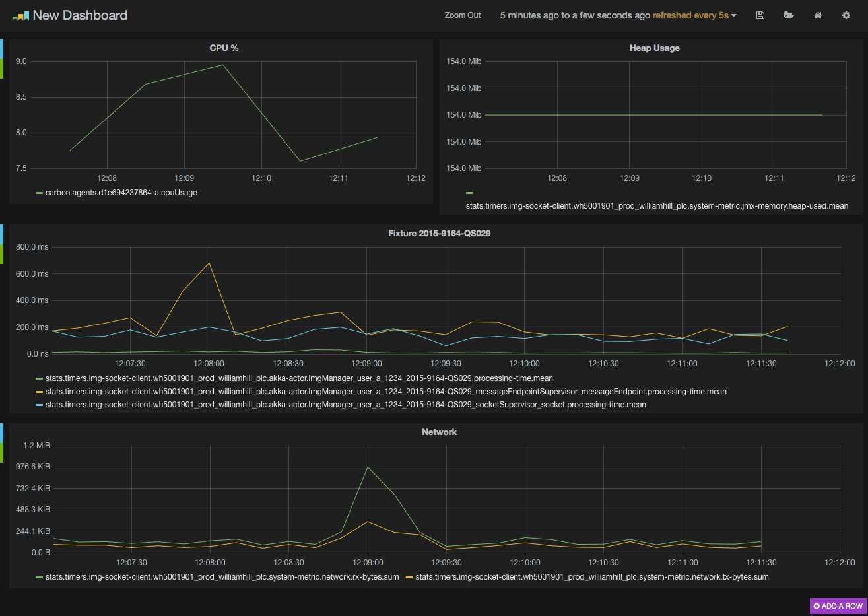This screenshot has height=616, width=868.
Task: Click the network.tx-bytes.sum yellow legend color swatch
Action: click(x=409, y=578)
